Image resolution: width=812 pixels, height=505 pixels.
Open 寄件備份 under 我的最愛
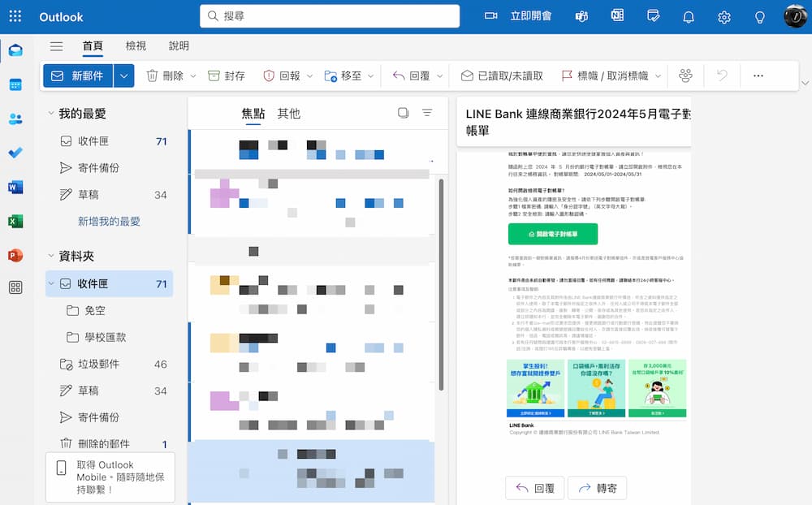(110, 168)
